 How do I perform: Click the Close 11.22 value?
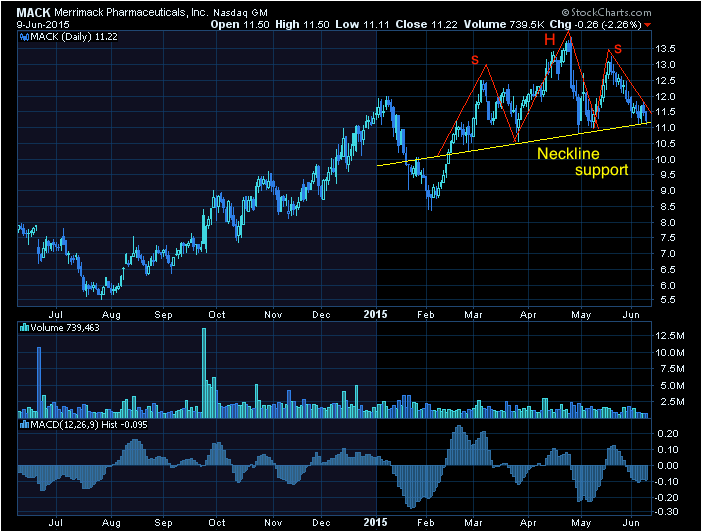tap(426, 25)
